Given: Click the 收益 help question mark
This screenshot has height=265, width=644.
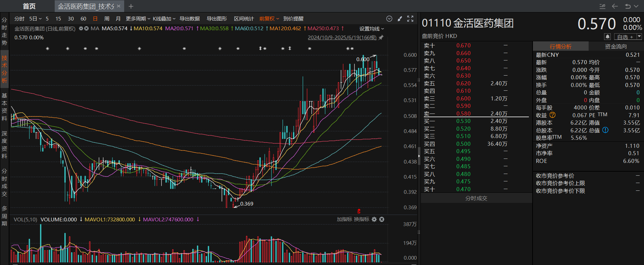Looking at the screenshot, I should tap(552, 115).
